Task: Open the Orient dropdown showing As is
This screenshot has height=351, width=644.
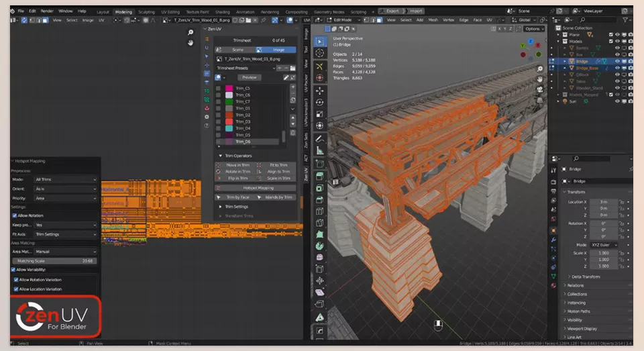Action: click(x=65, y=189)
